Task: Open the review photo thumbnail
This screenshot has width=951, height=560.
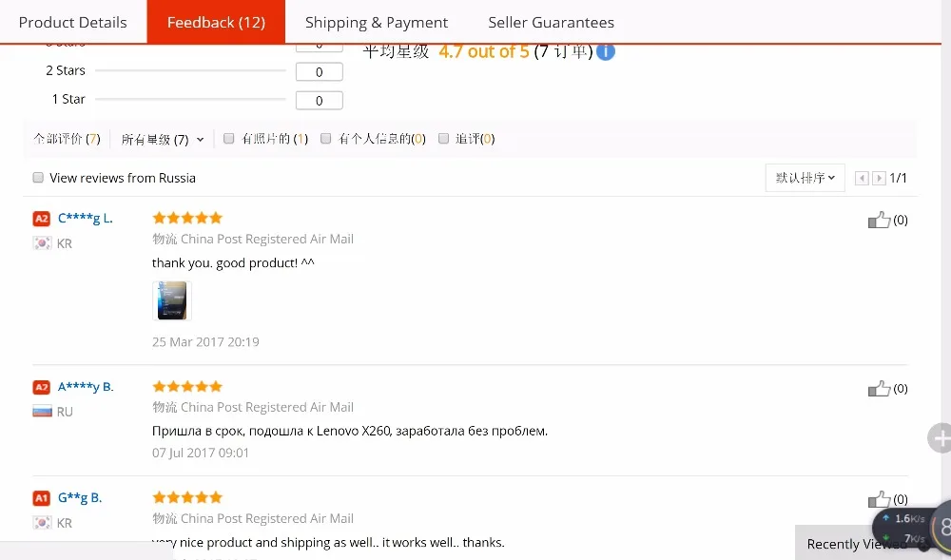Action: (172, 300)
